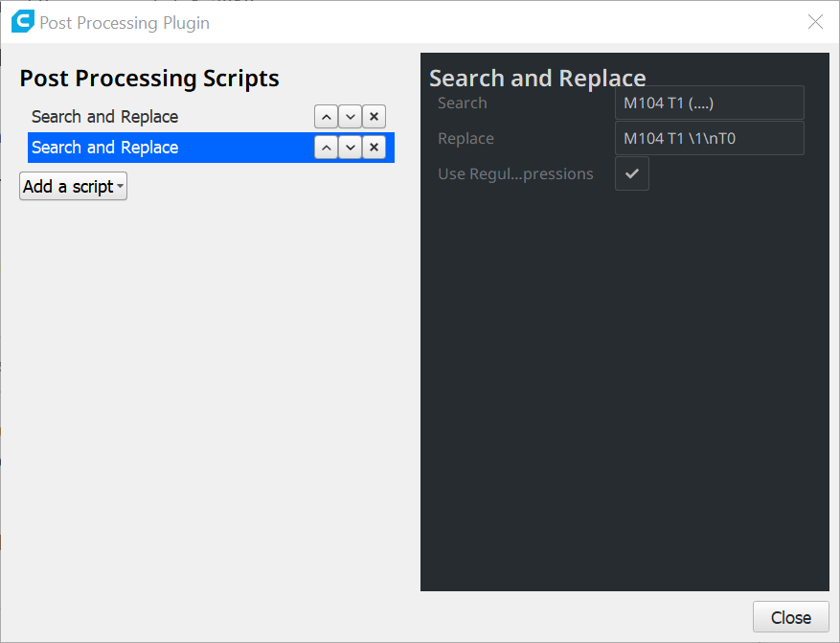Open the Add a script dropdown
The height and width of the screenshot is (643, 840).
[74, 187]
